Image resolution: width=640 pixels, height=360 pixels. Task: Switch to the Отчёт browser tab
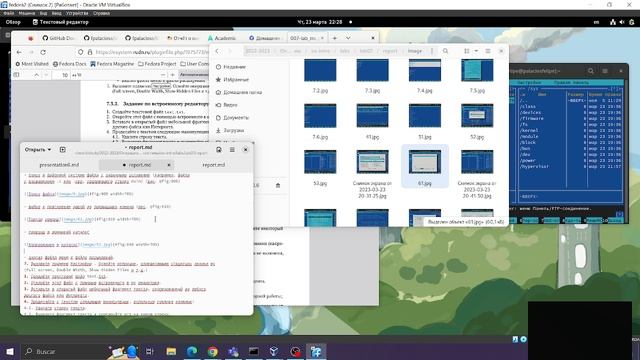pos(182,38)
